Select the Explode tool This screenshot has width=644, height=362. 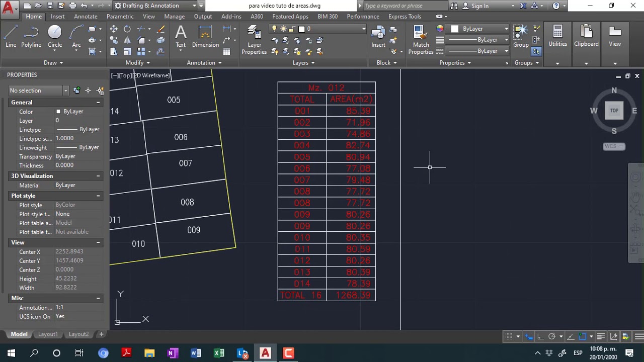tap(161, 40)
